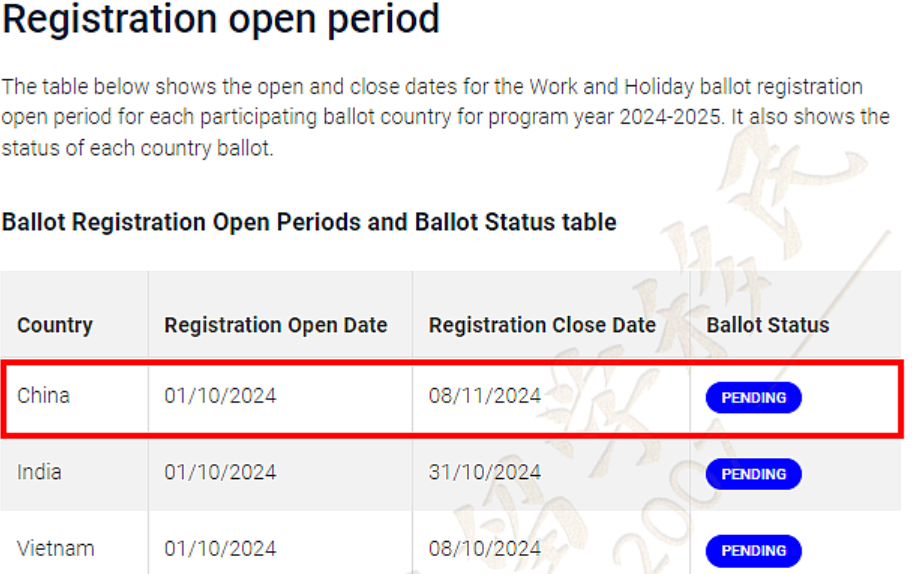Click India's open date 01/10/2024
The height and width of the screenshot is (574, 912).
pos(220,472)
